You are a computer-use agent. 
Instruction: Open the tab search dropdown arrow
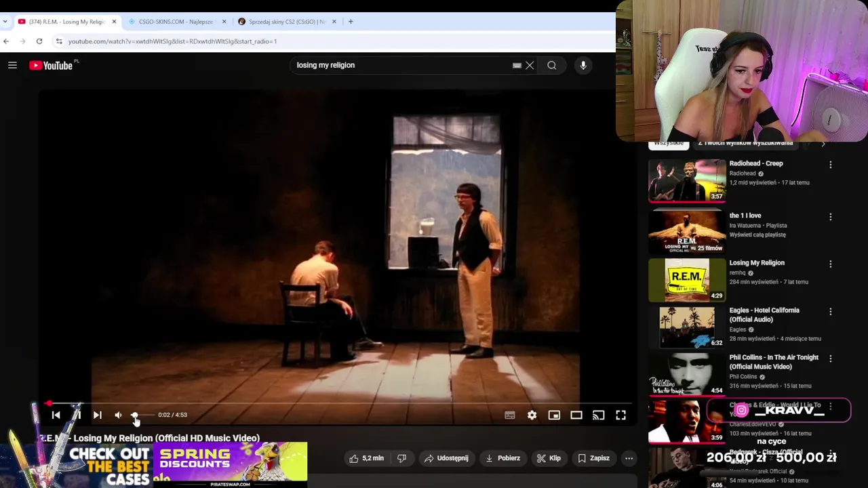coord(5,22)
